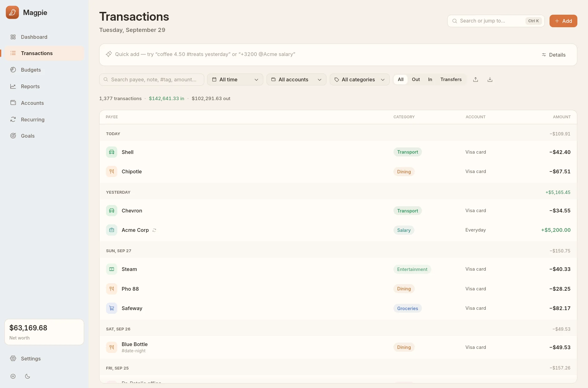Click the Add button

coord(563,21)
